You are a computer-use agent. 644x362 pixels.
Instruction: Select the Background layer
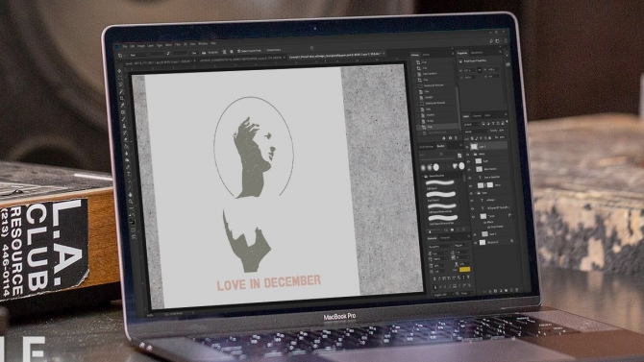(x=493, y=242)
